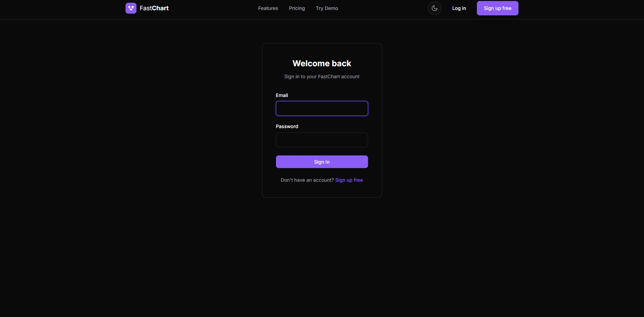
Task: Click the FastChart brand name text
Action: [154, 8]
